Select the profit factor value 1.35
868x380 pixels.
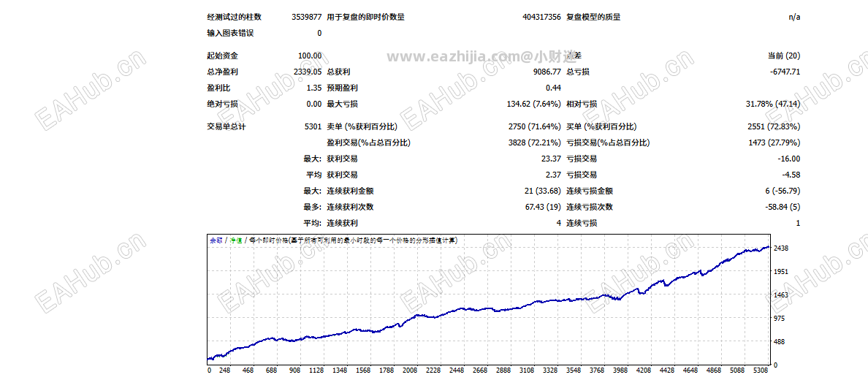[314, 88]
